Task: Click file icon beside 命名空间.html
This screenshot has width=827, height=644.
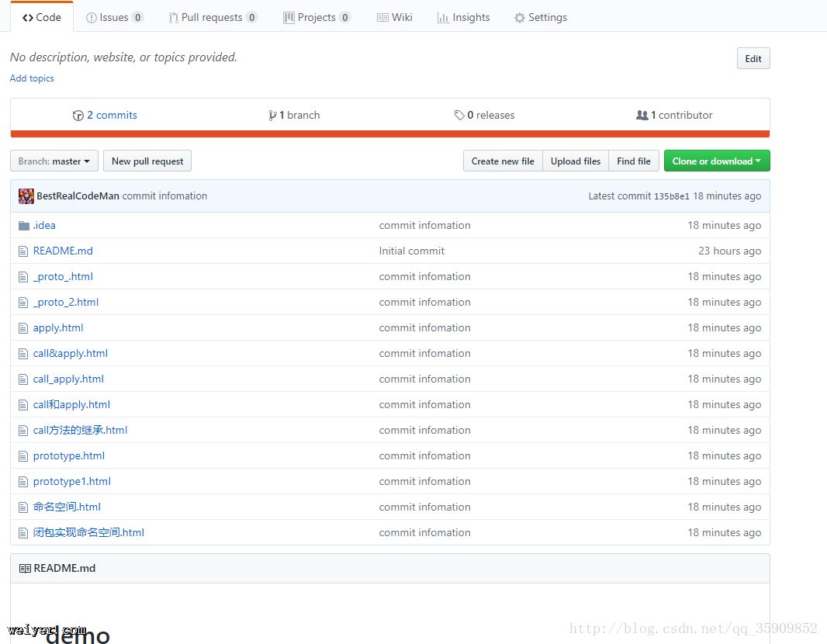Action: (23, 508)
